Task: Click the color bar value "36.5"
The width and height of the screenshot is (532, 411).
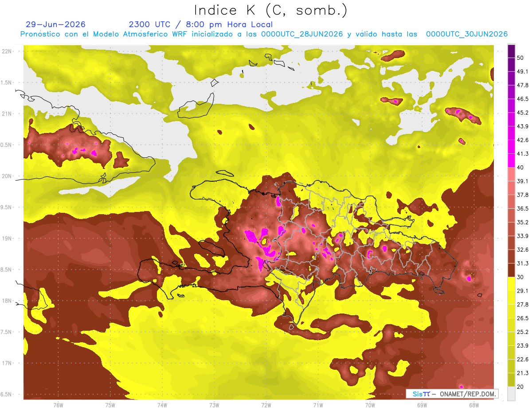Action: click(523, 208)
